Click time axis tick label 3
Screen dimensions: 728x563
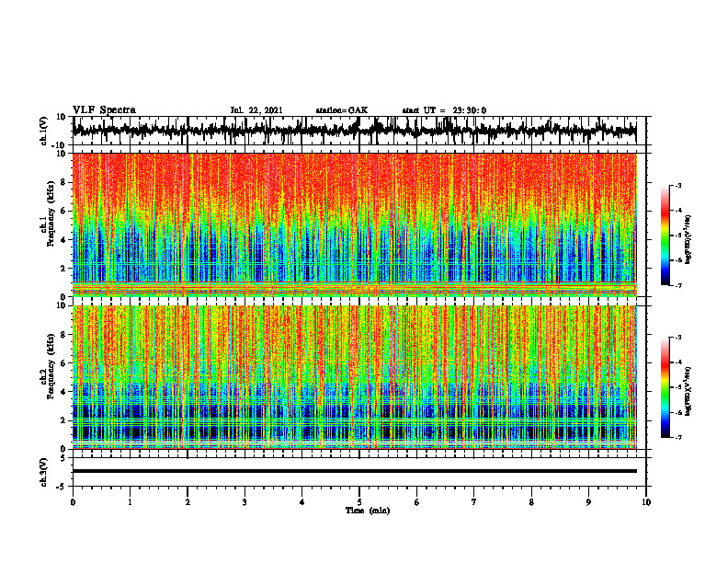pos(245,502)
